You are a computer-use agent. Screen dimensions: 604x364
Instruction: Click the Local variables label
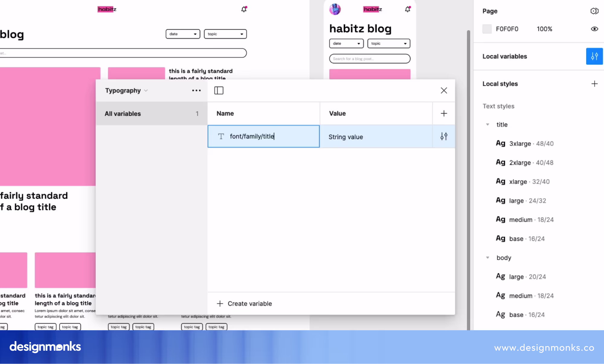[x=505, y=56]
